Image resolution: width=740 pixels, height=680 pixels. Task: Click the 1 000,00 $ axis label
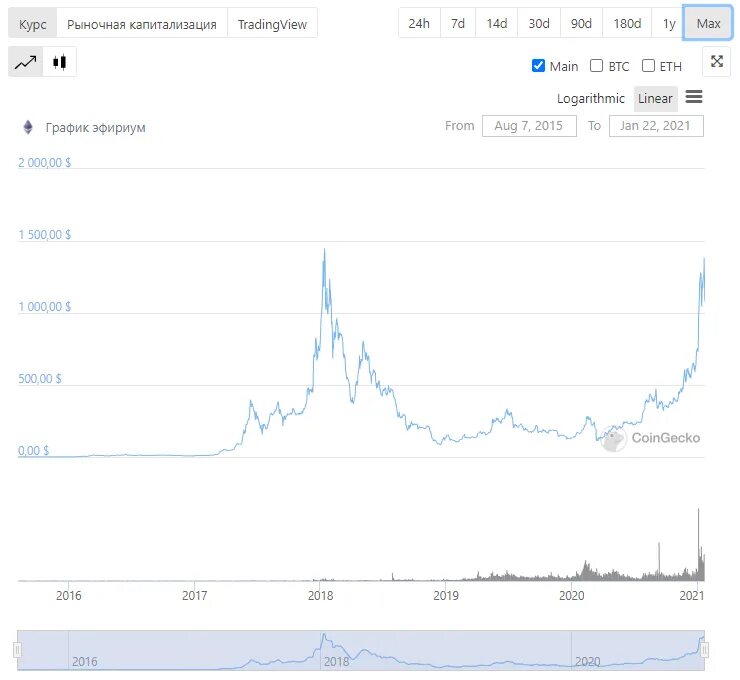pos(44,307)
